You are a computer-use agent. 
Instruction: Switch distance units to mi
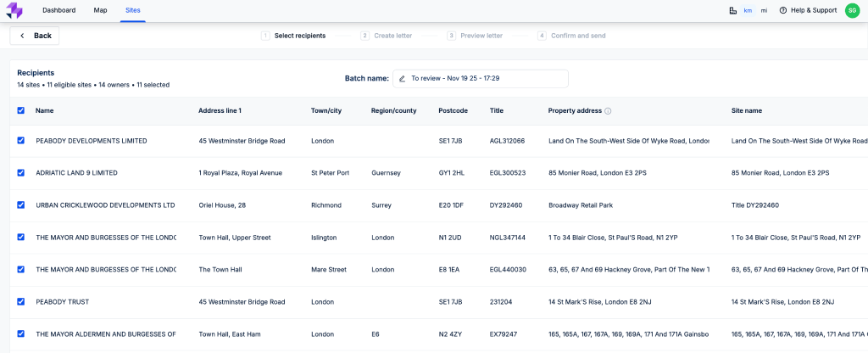click(x=764, y=10)
